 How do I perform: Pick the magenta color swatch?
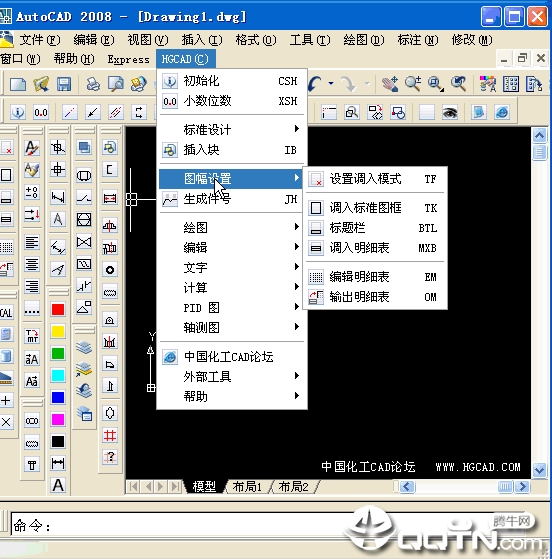click(x=58, y=419)
